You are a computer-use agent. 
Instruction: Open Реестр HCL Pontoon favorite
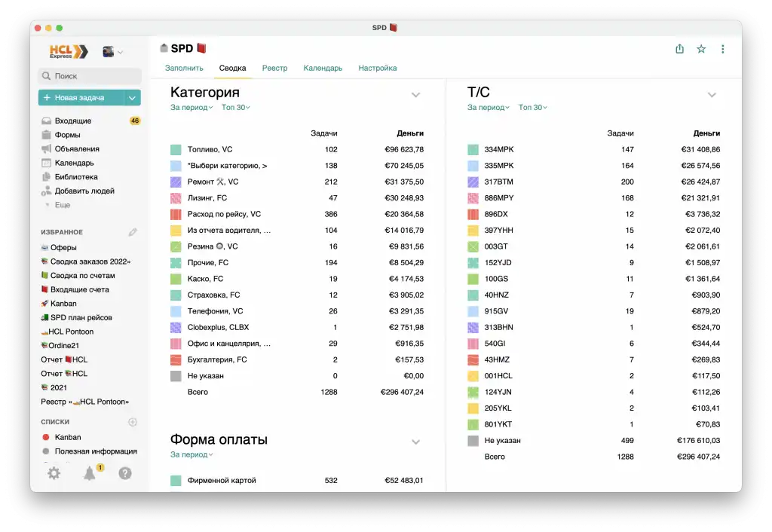[x=84, y=402]
